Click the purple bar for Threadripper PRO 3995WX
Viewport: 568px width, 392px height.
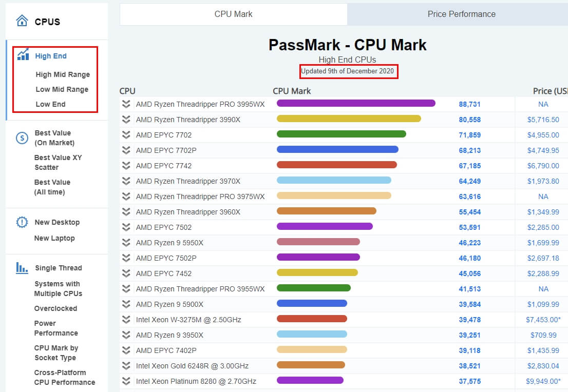(356, 103)
